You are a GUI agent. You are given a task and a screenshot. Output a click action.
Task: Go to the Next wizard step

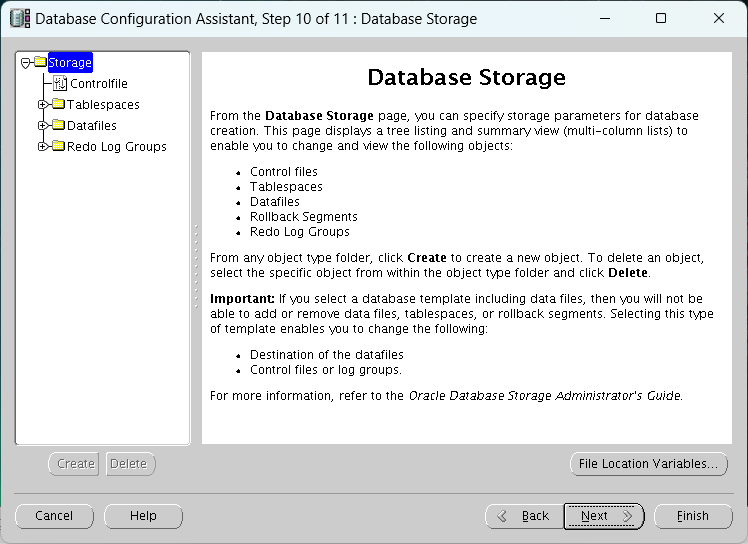[604, 516]
